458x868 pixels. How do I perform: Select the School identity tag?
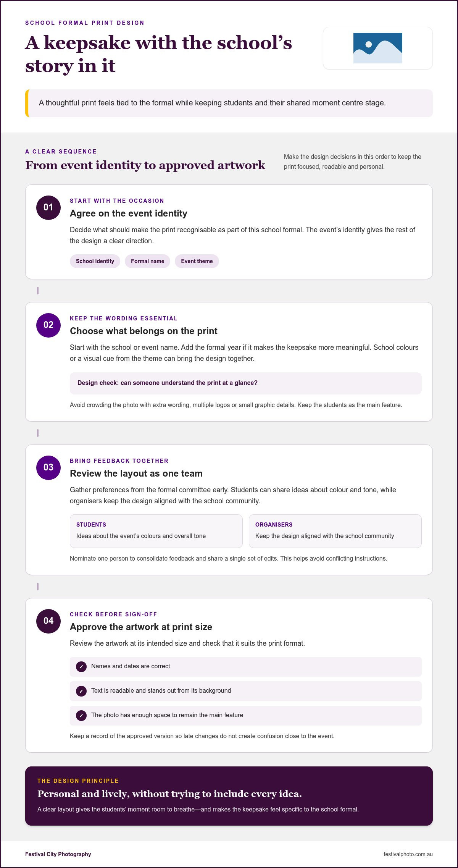tap(95, 261)
